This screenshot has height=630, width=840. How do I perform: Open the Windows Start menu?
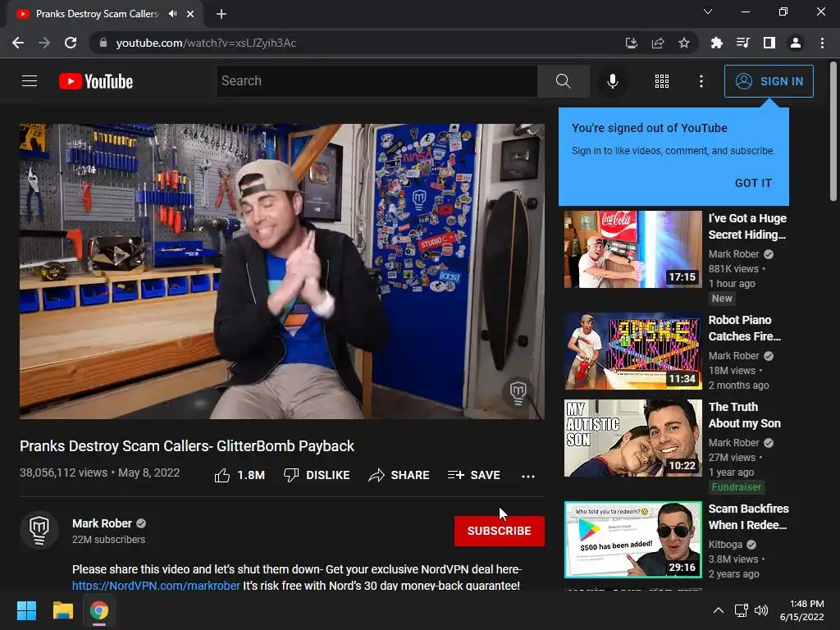pyautogui.click(x=26, y=610)
